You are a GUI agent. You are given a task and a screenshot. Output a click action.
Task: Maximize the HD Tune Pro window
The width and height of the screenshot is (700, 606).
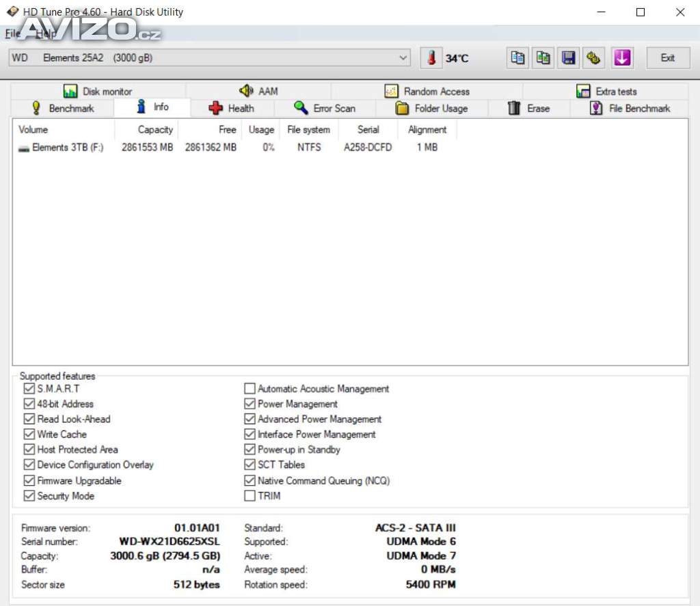tap(641, 12)
